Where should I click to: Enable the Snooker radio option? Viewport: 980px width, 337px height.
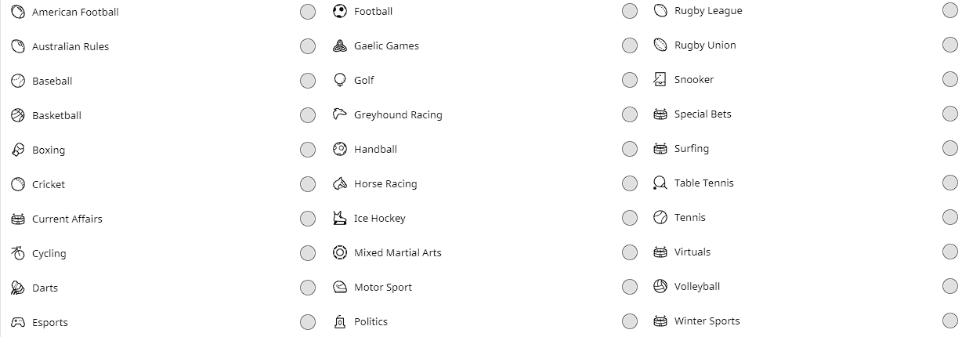pyautogui.click(x=950, y=79)
